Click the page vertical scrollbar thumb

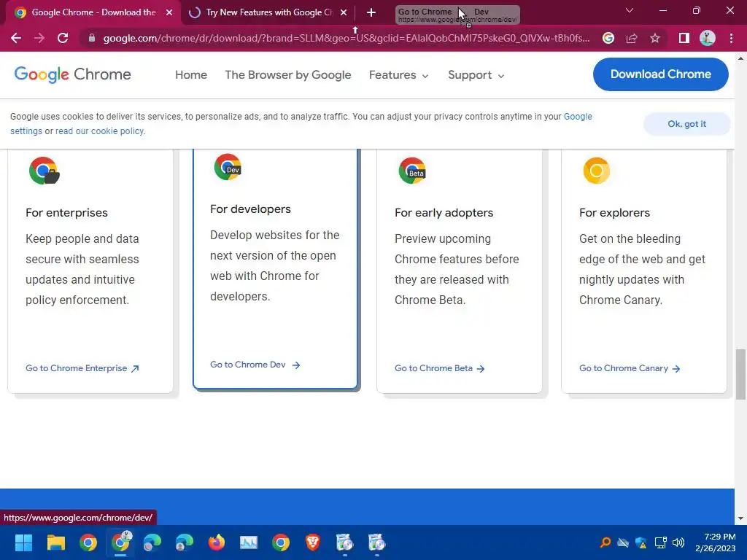point(740,374)
